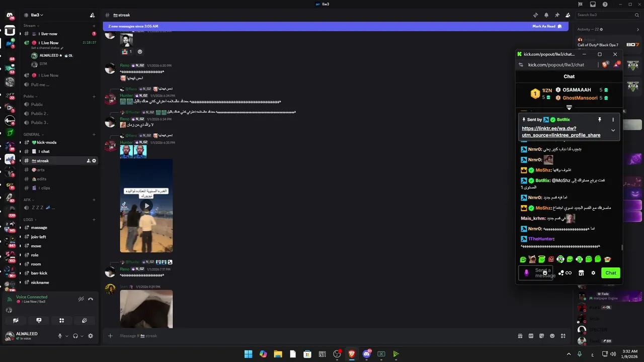Click Mark As Read on new messages bar
This screenshot has width=644, height=362.
click(547, 26)
